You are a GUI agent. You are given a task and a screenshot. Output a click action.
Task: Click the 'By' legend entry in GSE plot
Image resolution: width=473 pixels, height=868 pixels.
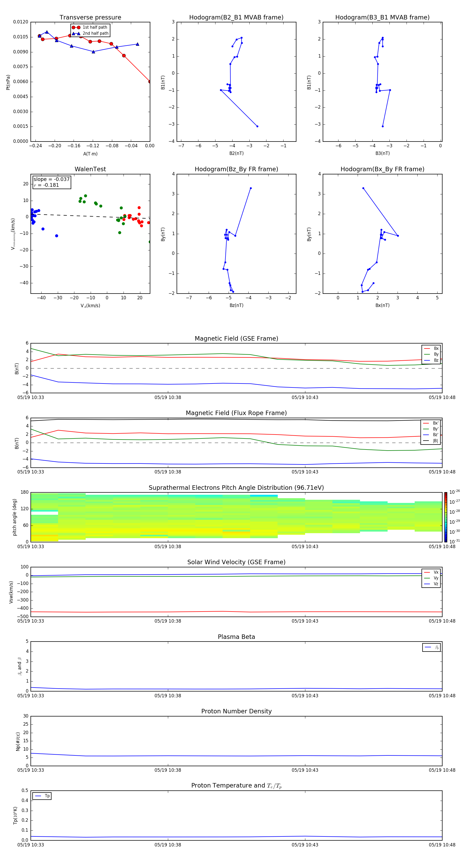point(431,354)
